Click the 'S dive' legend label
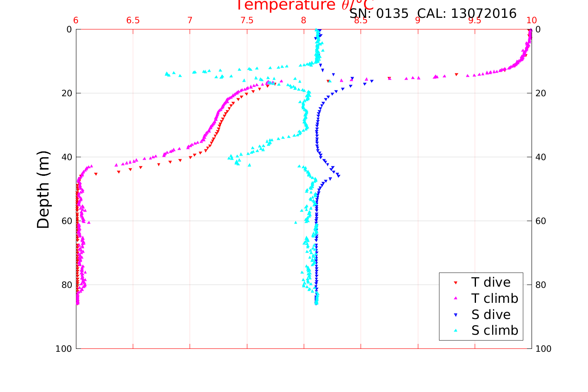 click(x=491, y=314)
